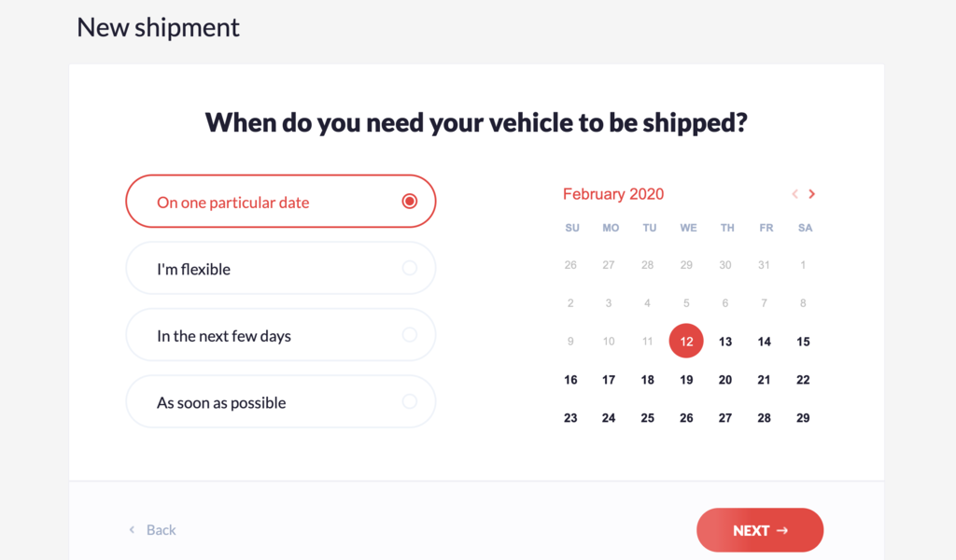Click the 'New shipment' page title
956x560 pixels.
158,27
